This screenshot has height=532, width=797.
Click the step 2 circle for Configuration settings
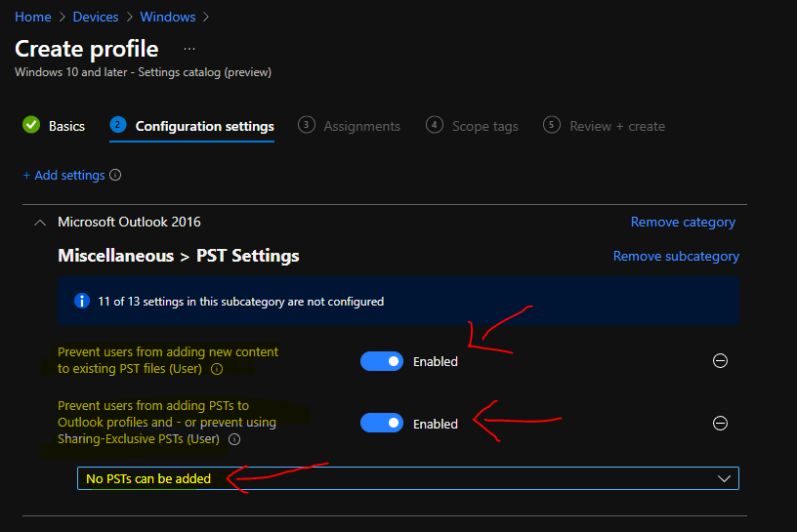tap(118, 125)
